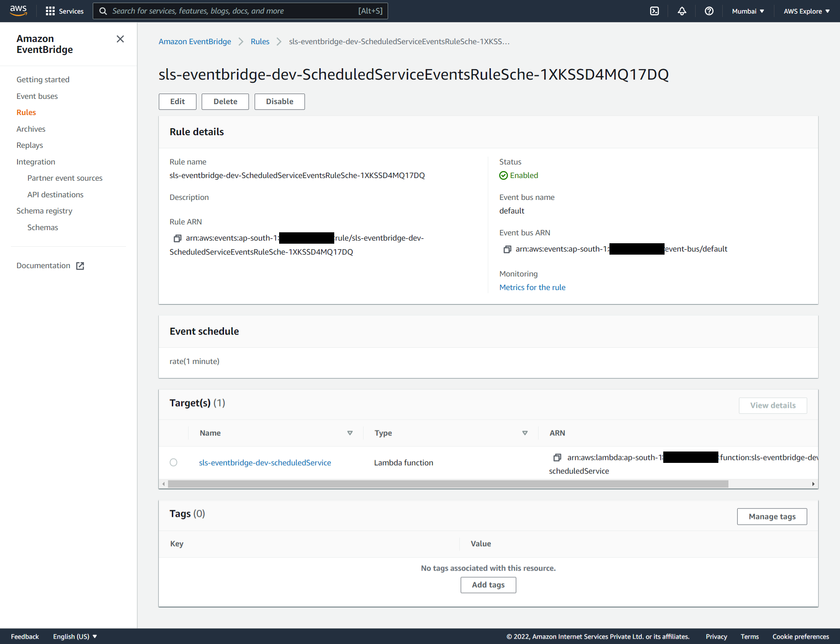Screen dimensions: 840x644
Task: Click the Documentation sidebar link
Action: click(x=43, y=266)
